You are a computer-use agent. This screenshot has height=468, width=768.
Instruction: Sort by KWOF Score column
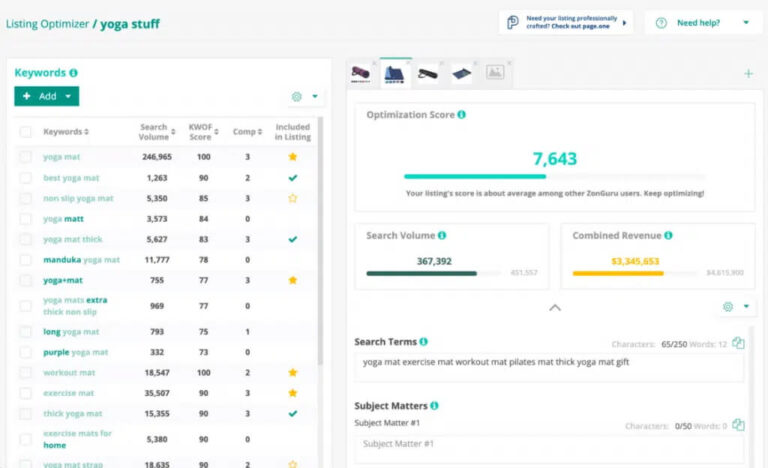click(203, 132)
